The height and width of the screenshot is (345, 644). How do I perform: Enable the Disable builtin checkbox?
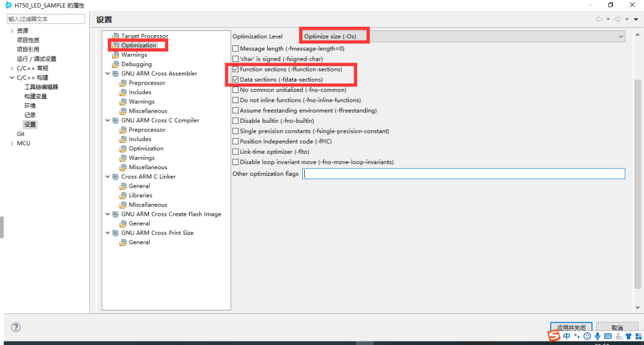[x=236, y=120]
